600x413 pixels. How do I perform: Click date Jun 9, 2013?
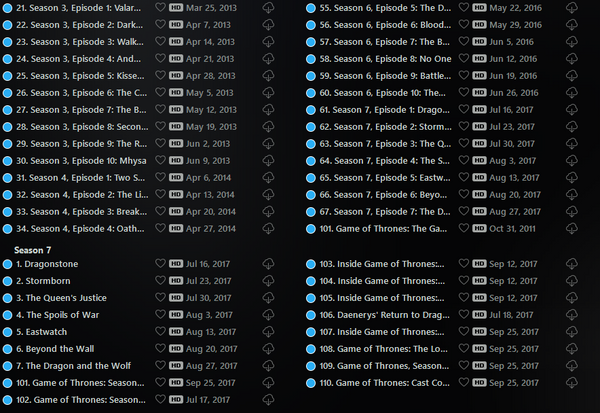point(208,161)
